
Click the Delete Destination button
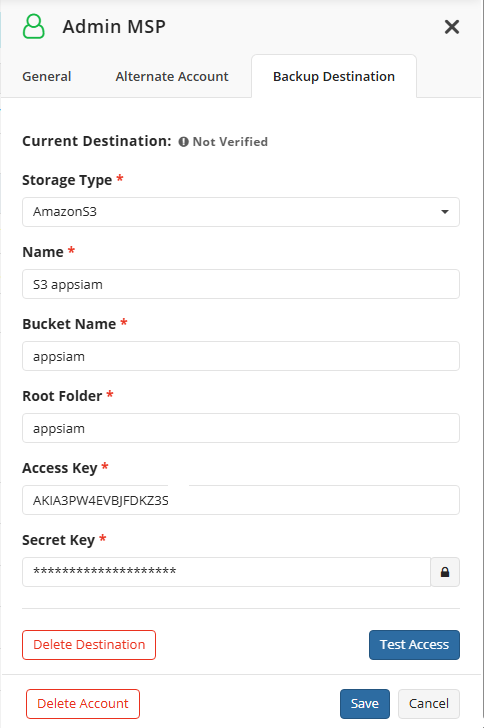tap(89, 645)
